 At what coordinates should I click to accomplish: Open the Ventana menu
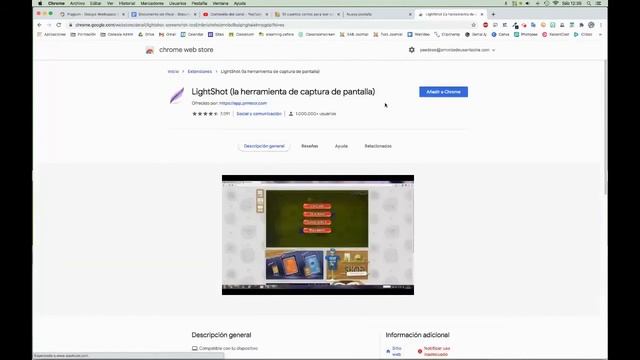coord(220,3)
